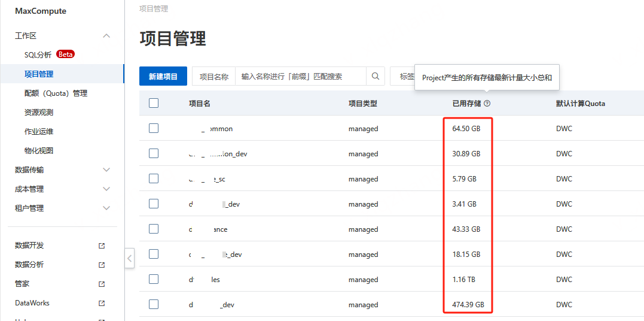Open 作业运维 menu item
The image size is (644, 321).
pos(39,132)
